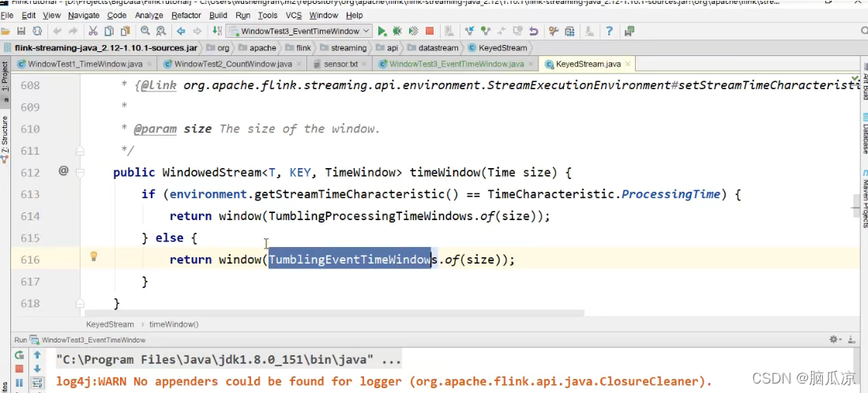Screen dimensions: 868x393
Task: Click the Cut scissors icon
Action: (93, 32)
